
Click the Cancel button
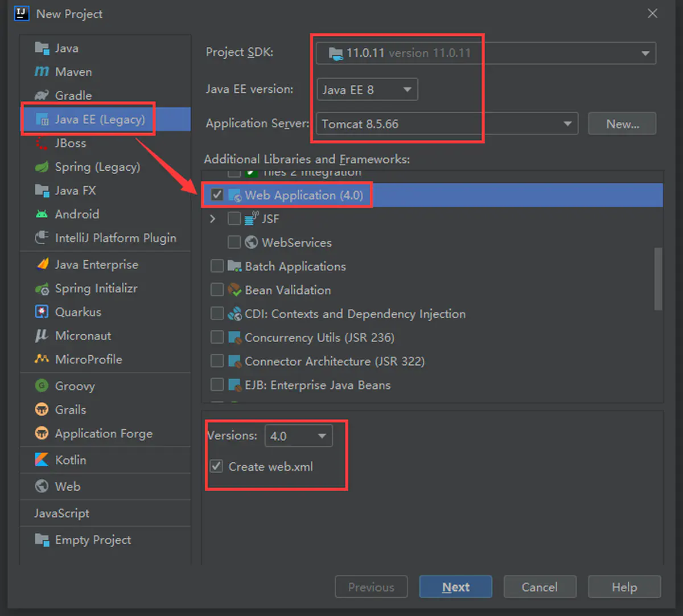pyautogui.click(x=540, y=587)
